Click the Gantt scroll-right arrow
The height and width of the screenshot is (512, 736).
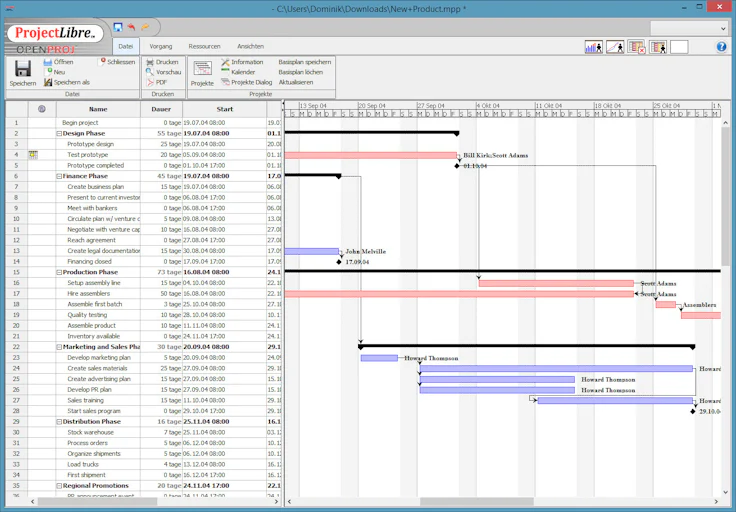click(x=716, y=502)
